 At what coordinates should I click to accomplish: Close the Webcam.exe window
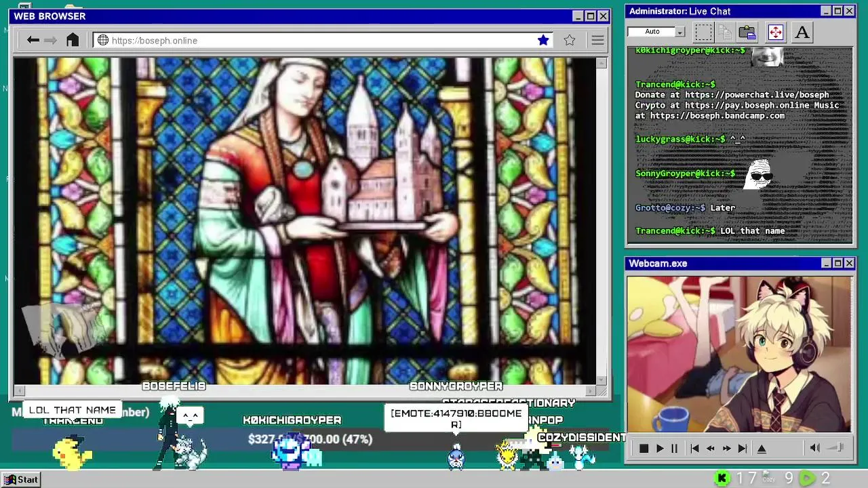(x=849, y=263)
